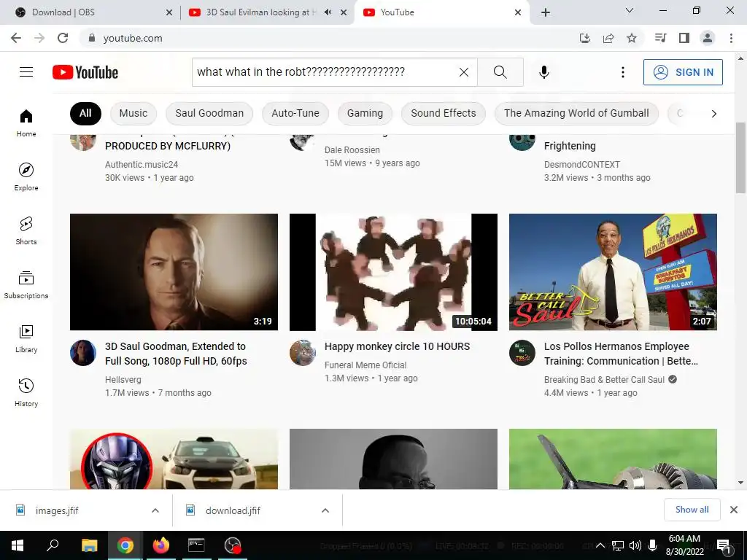This screenshot has width=747, height=560.
Task: Open File Explorer from the taskbar
Action: click(x=89, y=545)
